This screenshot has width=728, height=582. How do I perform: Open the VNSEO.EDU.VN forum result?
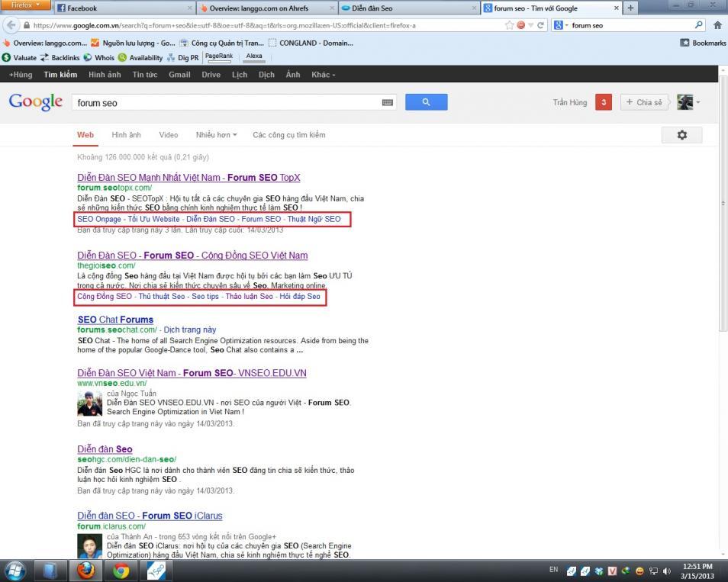pyautogui.click(x=192, y=373)
